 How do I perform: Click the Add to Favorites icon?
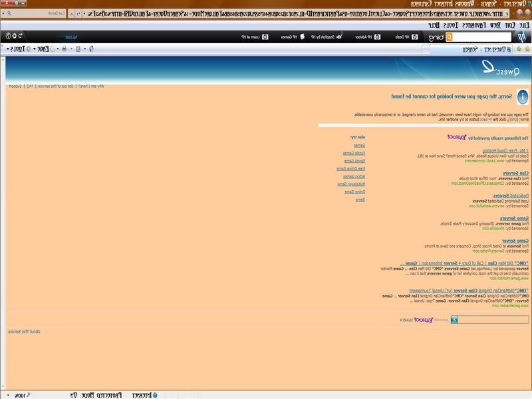pos(519,49)
